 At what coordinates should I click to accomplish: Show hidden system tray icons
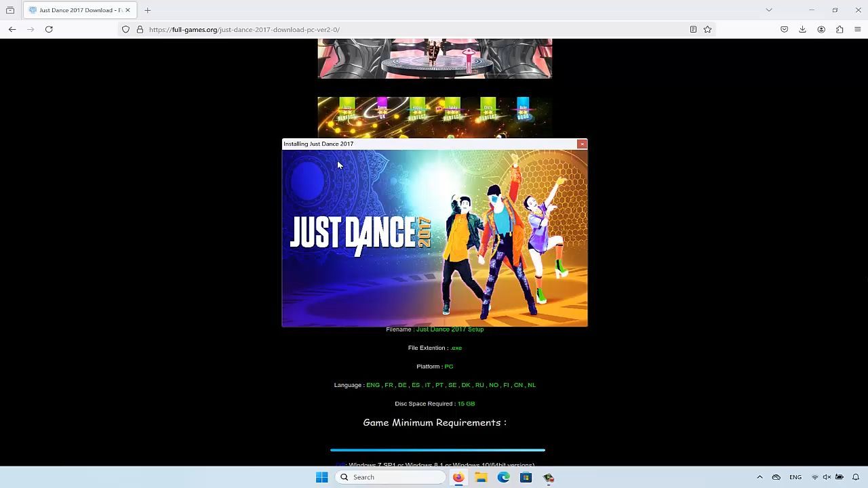click(759, 477)
